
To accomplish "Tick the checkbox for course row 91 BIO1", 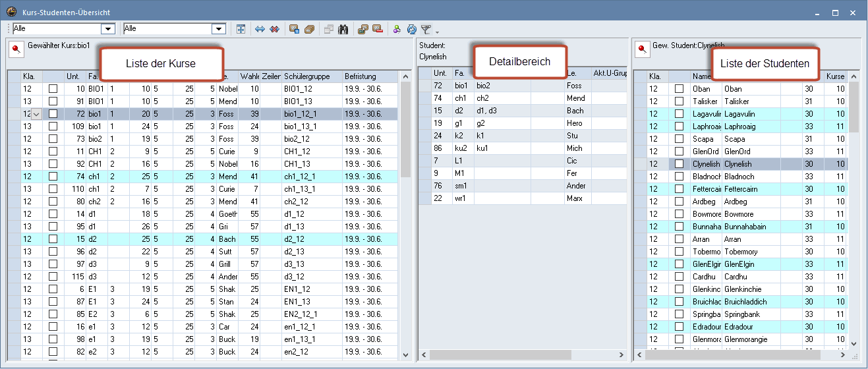I will pyautogui.click(x=53, y=101).
